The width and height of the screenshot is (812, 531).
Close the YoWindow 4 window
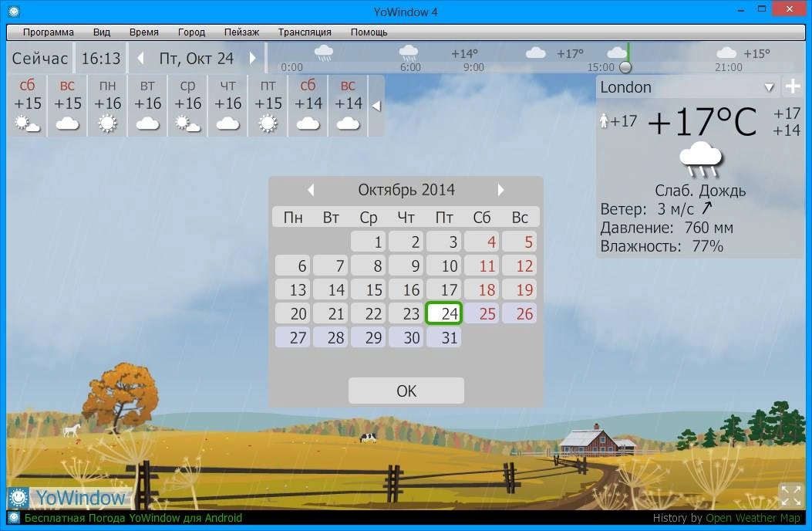(790, 8)
